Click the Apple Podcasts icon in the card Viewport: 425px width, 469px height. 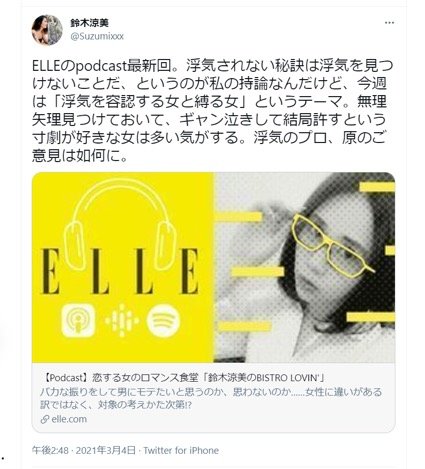pos(78,320)
